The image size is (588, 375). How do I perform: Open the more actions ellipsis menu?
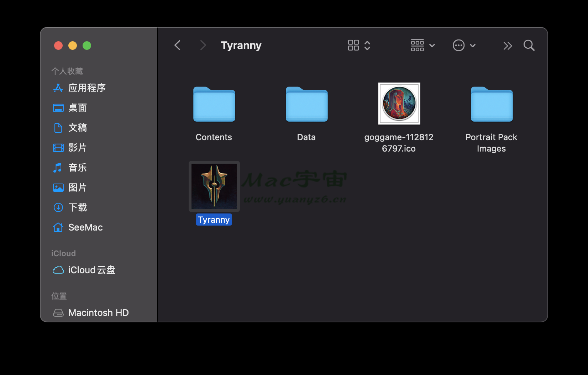click(464, 46)
